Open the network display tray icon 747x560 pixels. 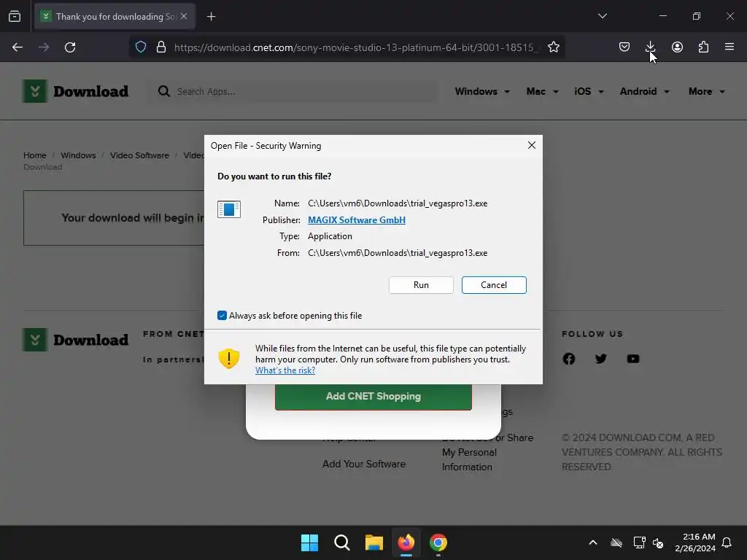tap(639, 542)
